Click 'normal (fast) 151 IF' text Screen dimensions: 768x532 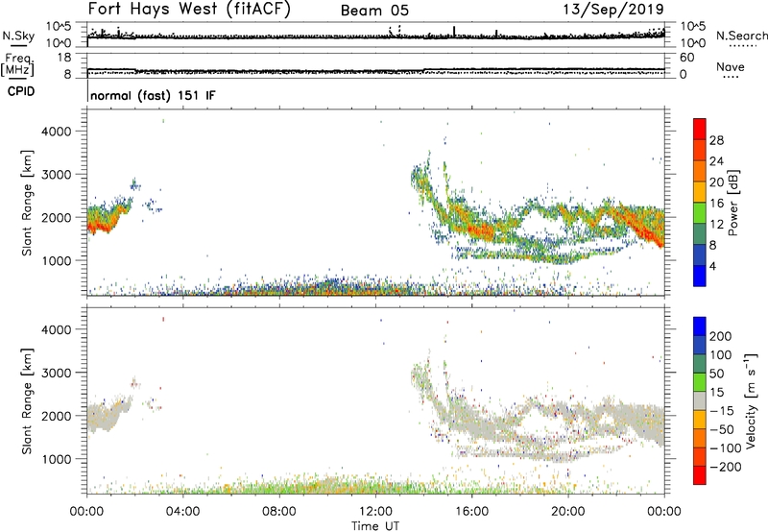click(x=153, y=95)
